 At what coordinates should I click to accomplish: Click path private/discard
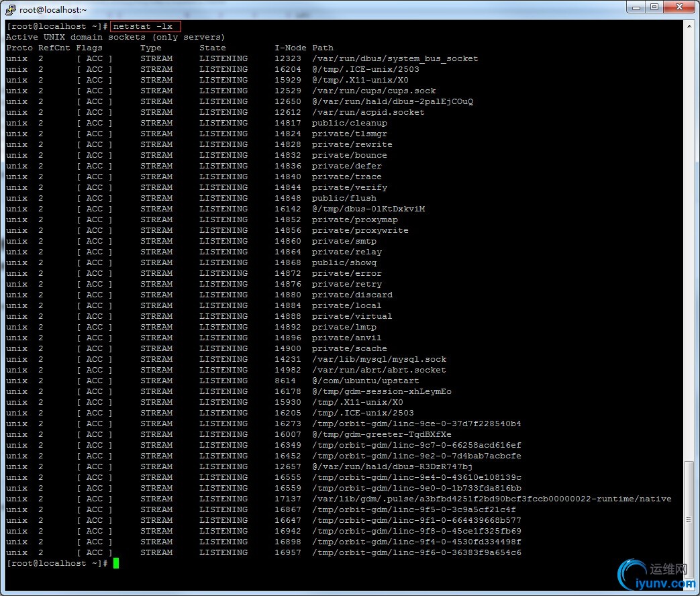point(352,295)
